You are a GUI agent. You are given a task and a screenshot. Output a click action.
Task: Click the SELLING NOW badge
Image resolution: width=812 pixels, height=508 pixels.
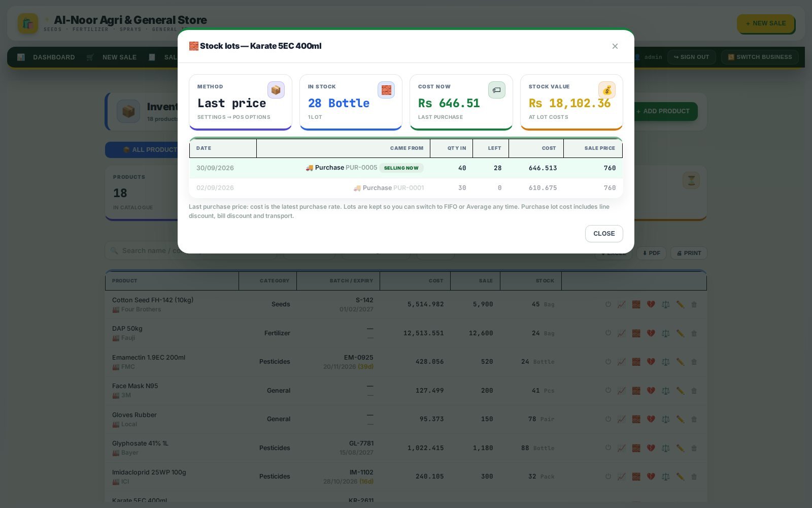(x=401, y=168)
